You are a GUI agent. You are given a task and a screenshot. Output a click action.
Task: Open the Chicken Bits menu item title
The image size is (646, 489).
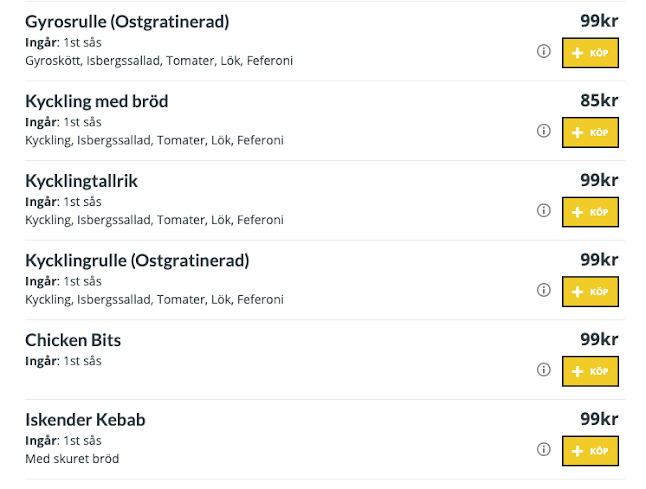point(73,340)
